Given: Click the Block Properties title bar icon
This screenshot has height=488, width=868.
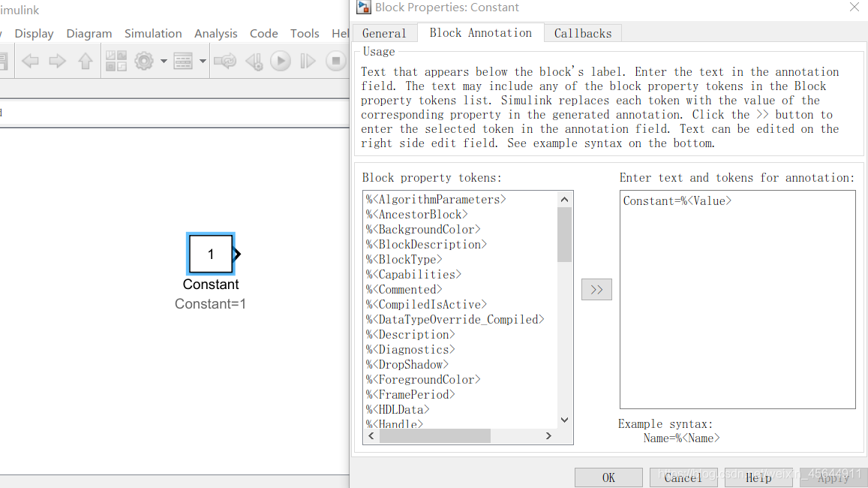Looking at the screenshot, I should coord(364,8).
